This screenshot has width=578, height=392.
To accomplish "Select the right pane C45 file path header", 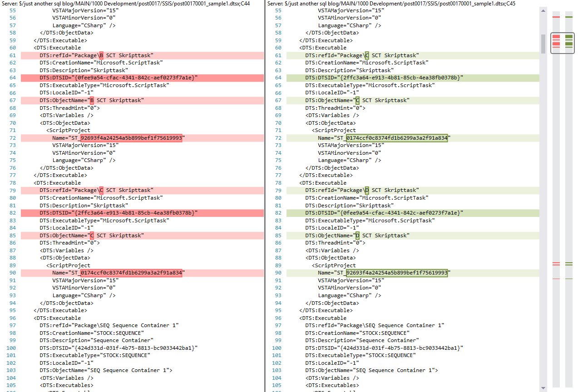I will pyautogui.click(x=391, y=3).
